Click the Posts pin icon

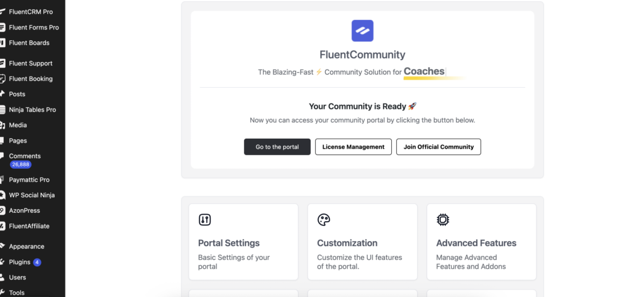2,94
